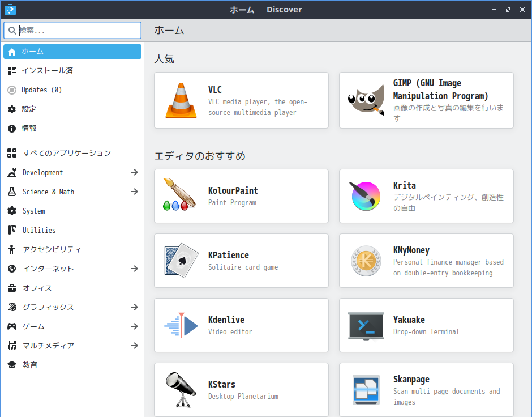Open the 情報 page
The height and width of the screenshot is (417, 532).
pyautogui.click(x=72, y=129)
